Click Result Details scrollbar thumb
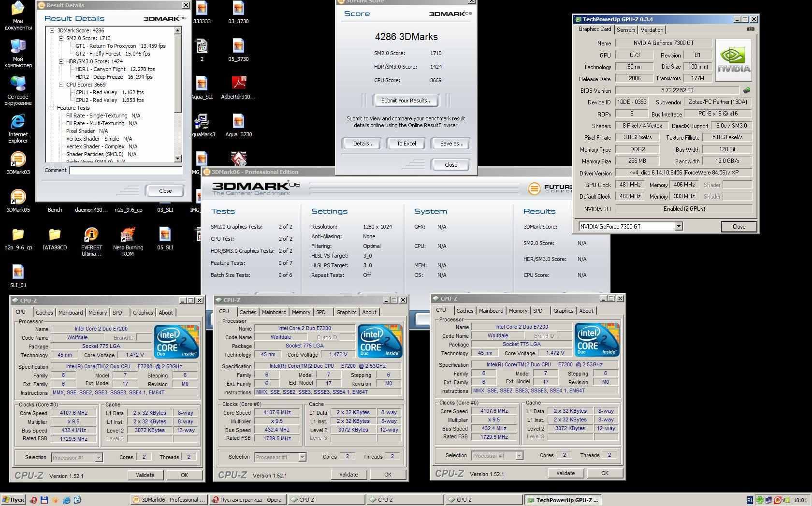 coord(177,72)
